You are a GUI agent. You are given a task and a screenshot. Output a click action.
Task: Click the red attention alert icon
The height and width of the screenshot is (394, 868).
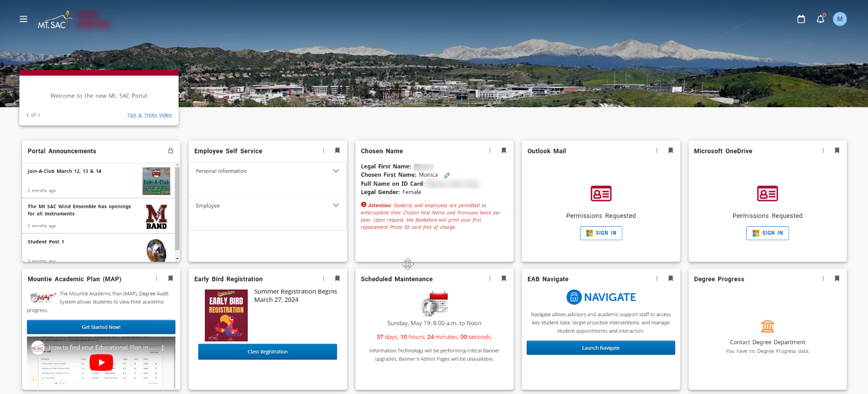pyautogui.click(x=363, y=204)
